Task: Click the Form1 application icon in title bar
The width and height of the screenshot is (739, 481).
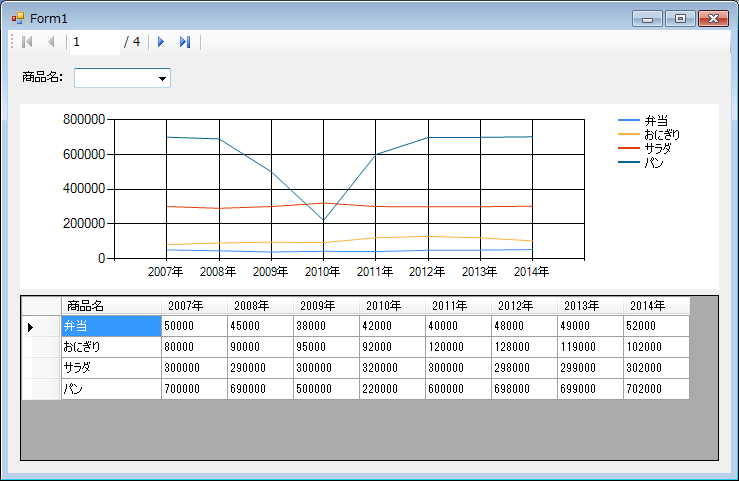Action: click(18, 18)
